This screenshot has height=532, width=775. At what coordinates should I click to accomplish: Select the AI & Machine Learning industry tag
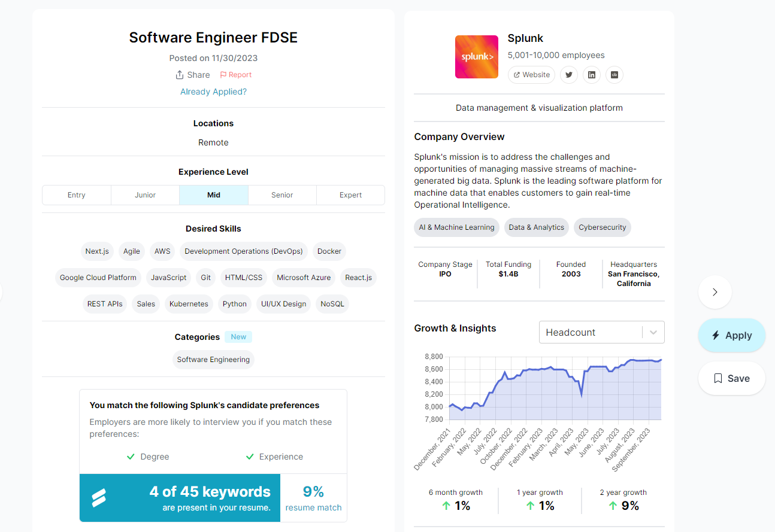456,227
